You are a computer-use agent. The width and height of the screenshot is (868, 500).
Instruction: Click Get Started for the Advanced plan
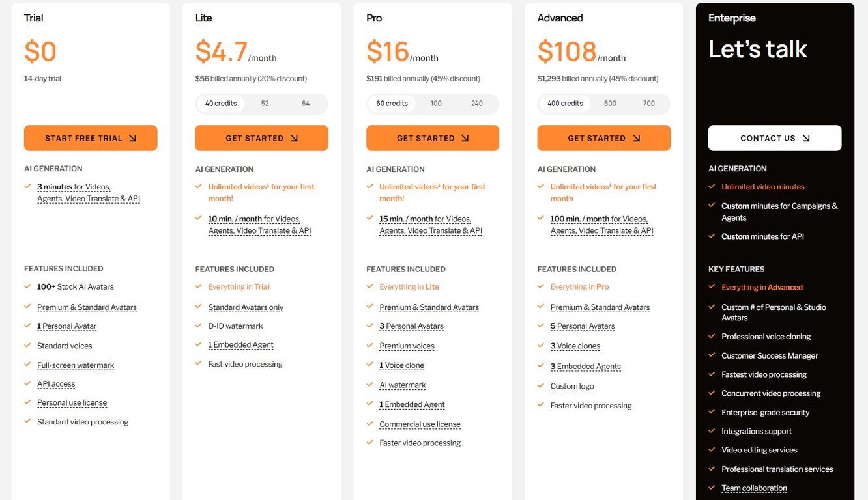click(x=604, y=138)
